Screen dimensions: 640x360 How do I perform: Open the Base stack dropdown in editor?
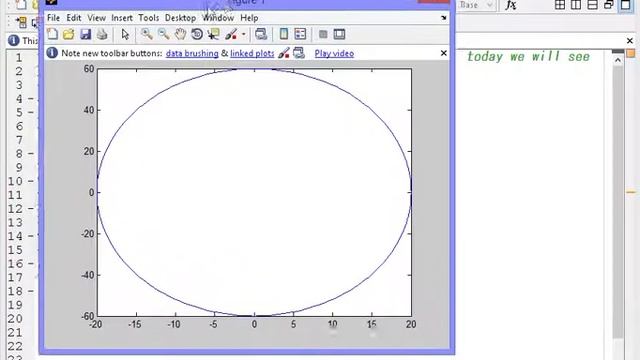coord(476,5)
